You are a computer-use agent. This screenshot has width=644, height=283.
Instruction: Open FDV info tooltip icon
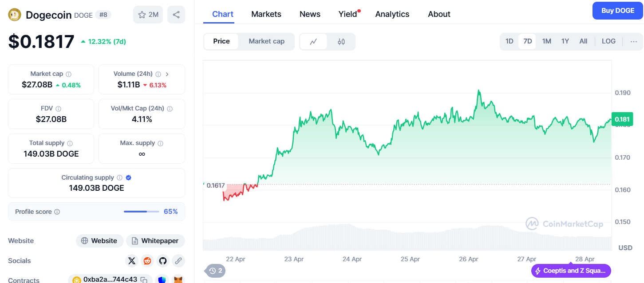tap(59, 109)
